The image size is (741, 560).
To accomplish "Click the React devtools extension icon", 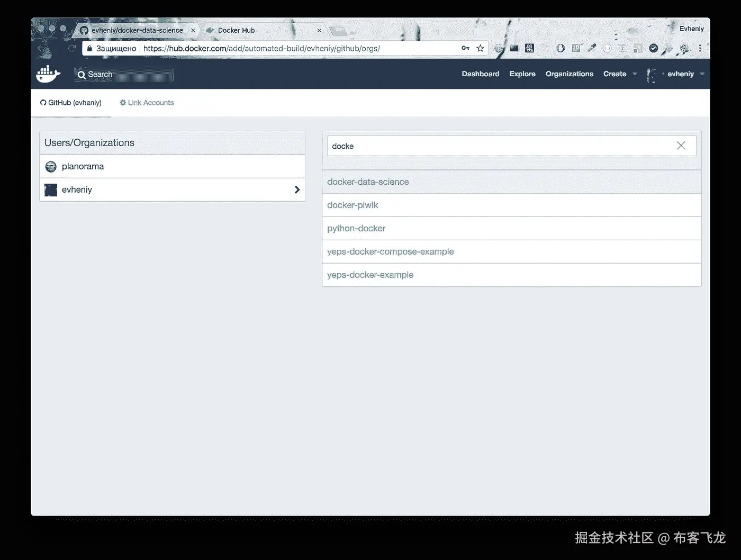I will pos(529,48).
